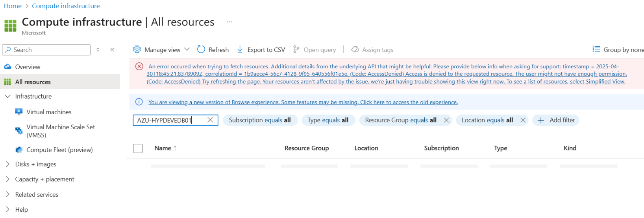Click the Manage view gear icon
Screen dimensions: 644x218
click(x=137, y=49)
